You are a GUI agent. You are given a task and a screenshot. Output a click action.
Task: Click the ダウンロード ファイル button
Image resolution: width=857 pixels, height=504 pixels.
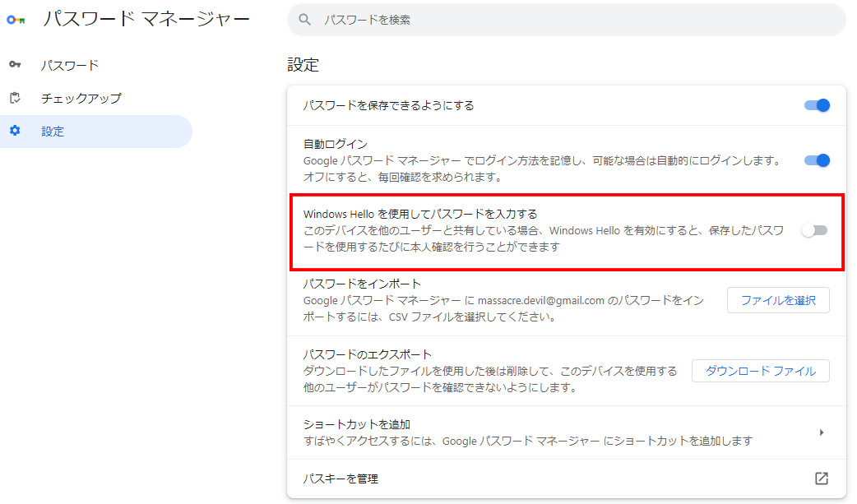click(760, 371)
